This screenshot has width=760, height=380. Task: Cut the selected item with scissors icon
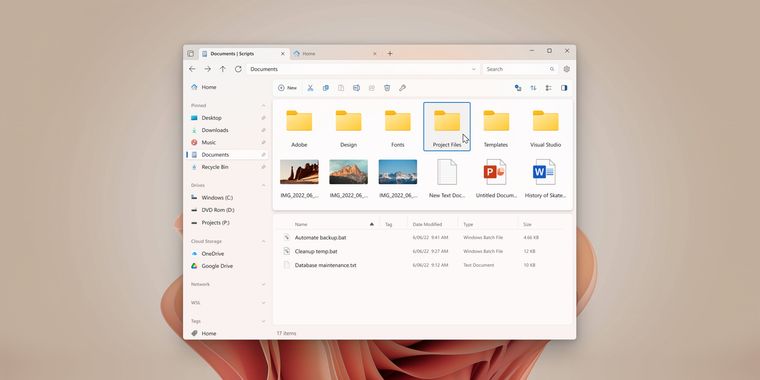[x=311, y=88]
